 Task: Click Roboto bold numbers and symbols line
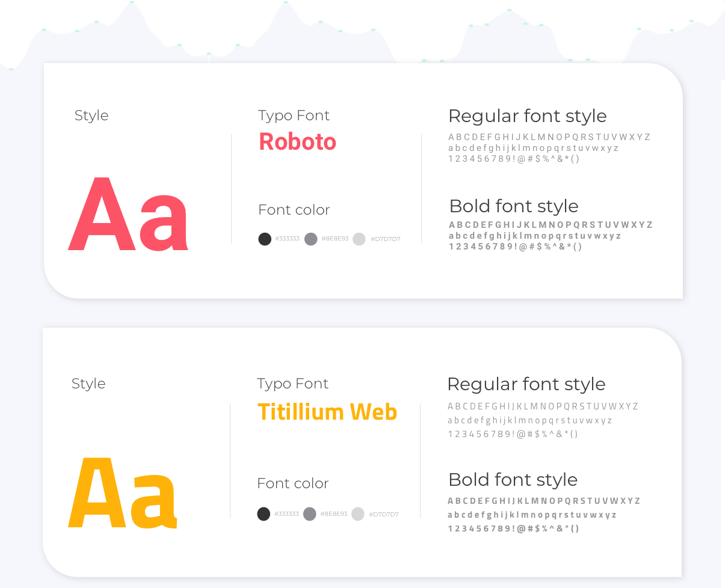[516, 247]
